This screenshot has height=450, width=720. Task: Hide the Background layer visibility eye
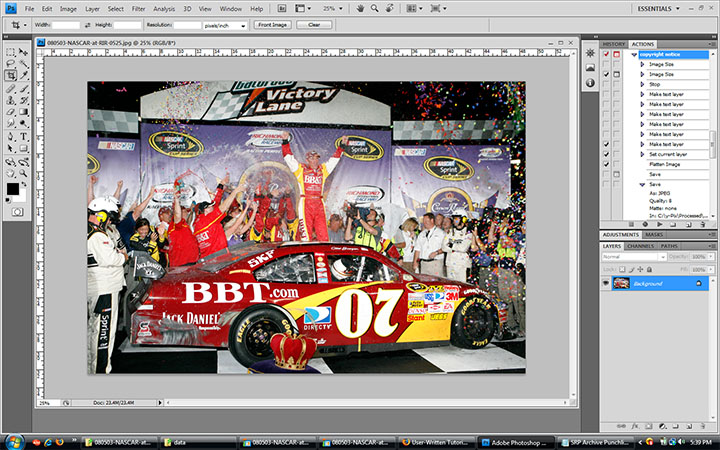(x=606, y=283)
